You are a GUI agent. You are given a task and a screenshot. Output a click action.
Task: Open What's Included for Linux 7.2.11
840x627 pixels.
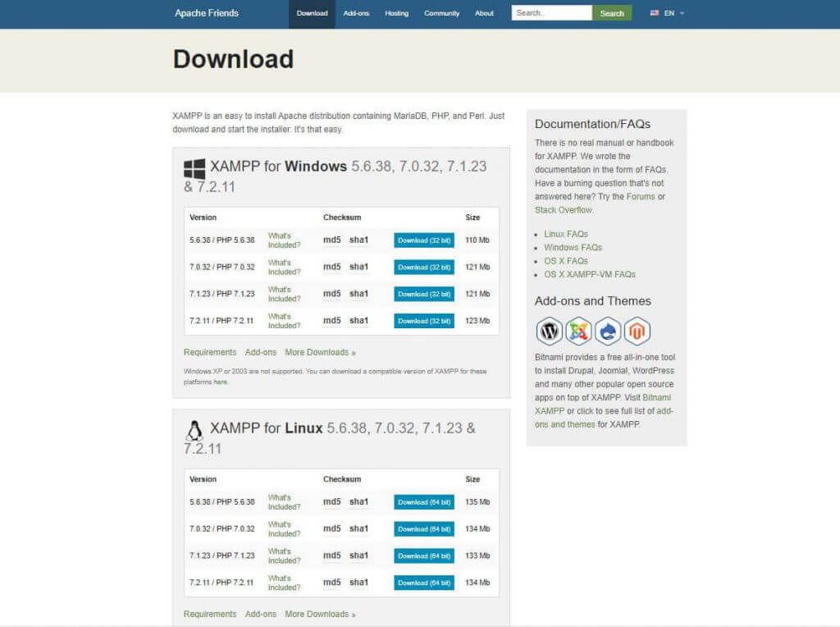pyautogui.click(x=284, y=583)
